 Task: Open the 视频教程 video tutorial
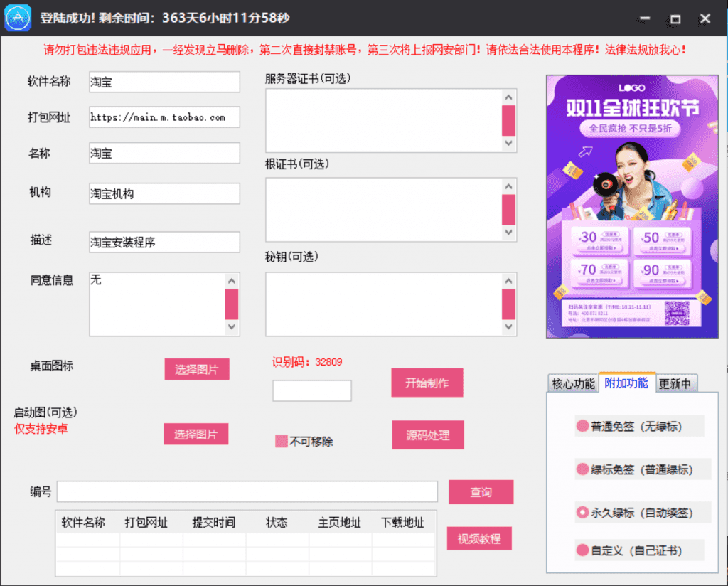pos(479,538)
